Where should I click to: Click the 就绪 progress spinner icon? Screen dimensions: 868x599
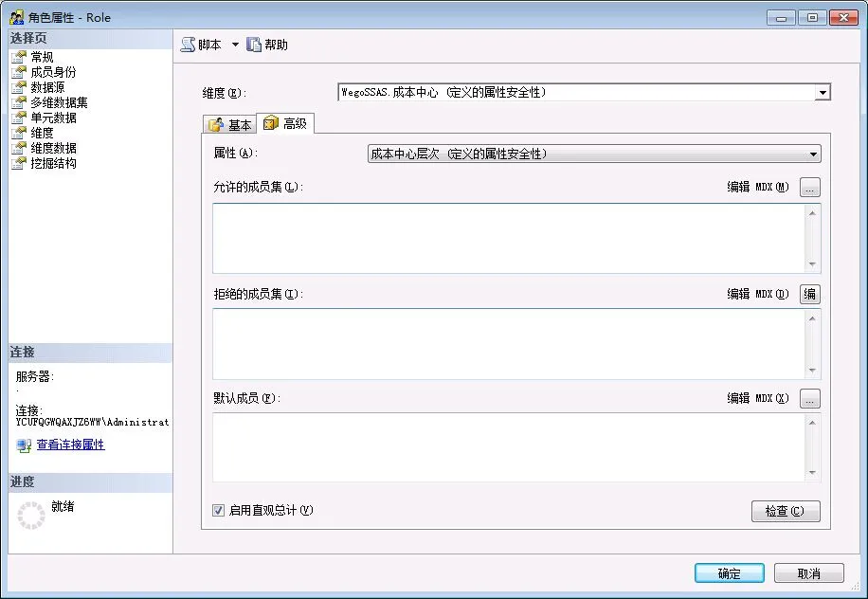coord(31,516)
